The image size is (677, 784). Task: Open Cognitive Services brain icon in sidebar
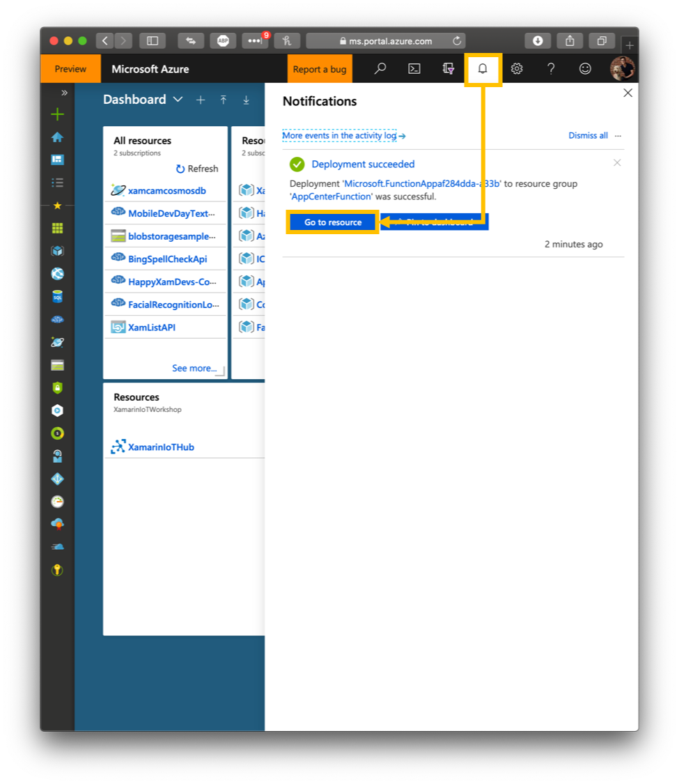pos(57,319)
